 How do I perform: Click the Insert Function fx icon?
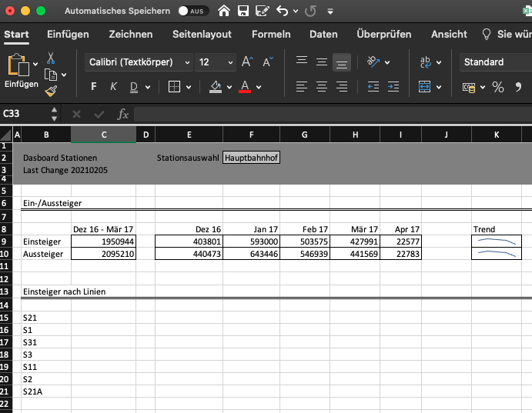122,114
